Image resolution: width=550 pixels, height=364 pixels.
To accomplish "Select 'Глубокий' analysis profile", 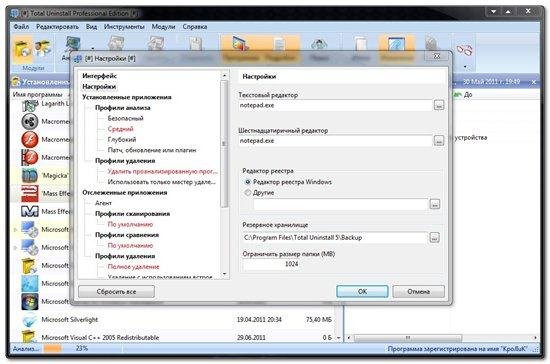I will point(122,139).
